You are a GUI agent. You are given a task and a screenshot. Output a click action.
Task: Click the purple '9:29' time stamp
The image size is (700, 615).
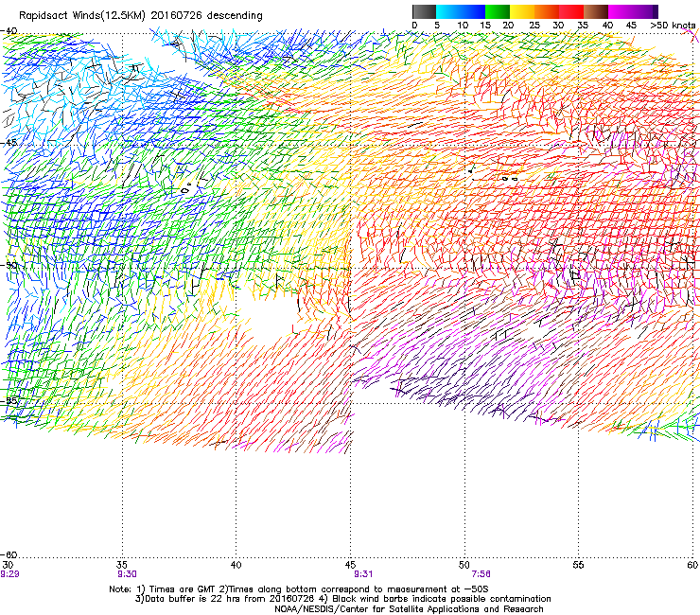pyautogui.click(x=9, y=574)
